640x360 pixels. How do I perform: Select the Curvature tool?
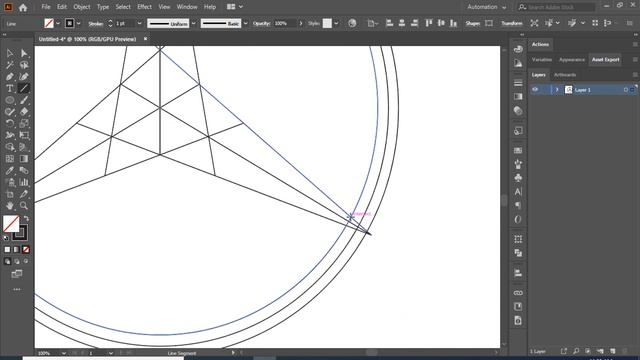24,77
